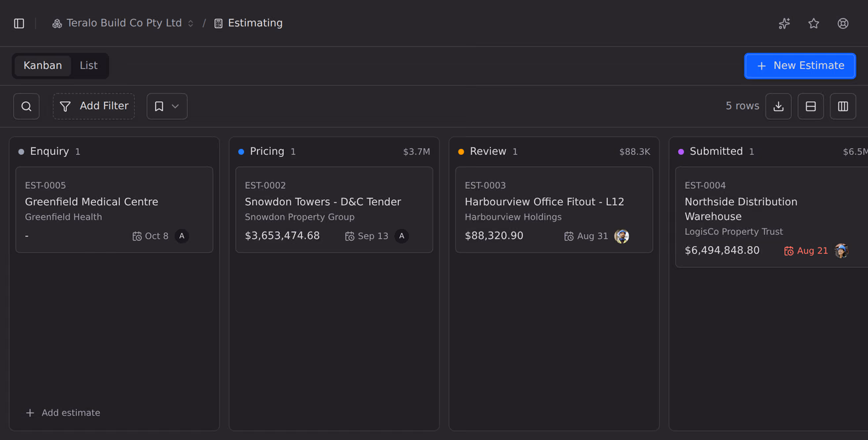Click the user avatar on Harbourview card
The image size is (868, 440).
tap(622, 236)
